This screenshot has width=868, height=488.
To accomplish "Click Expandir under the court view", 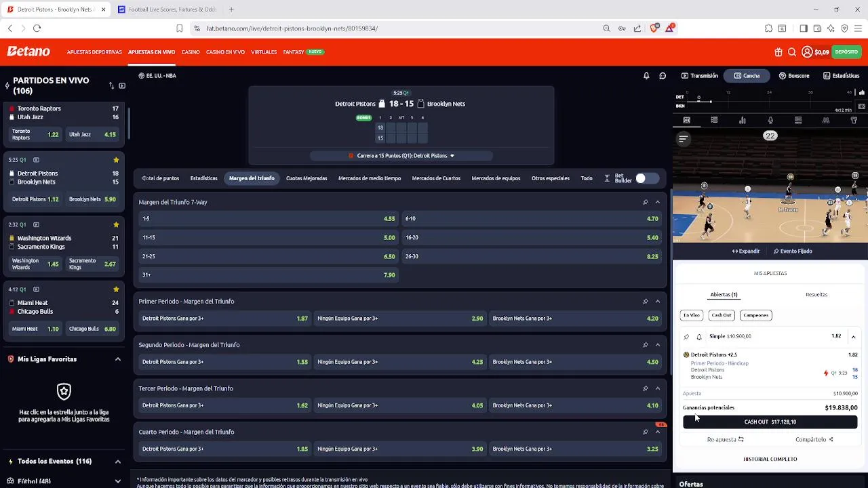I will (746, 251).
